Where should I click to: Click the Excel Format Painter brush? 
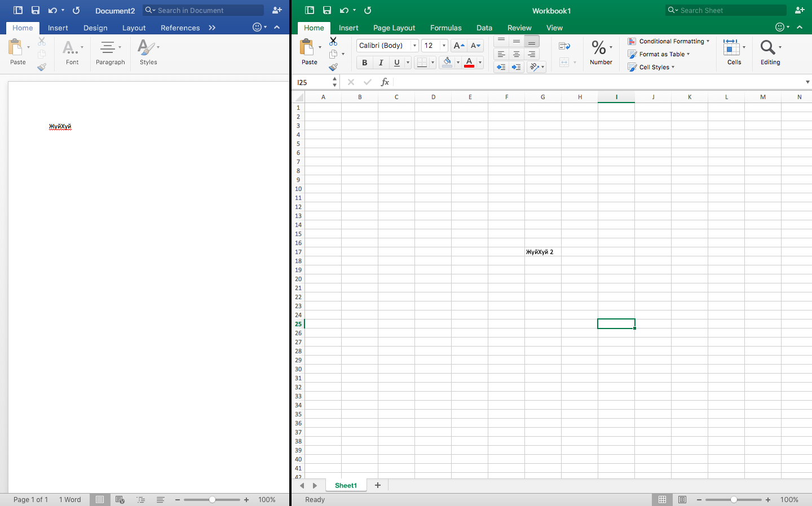click(333, 67)
